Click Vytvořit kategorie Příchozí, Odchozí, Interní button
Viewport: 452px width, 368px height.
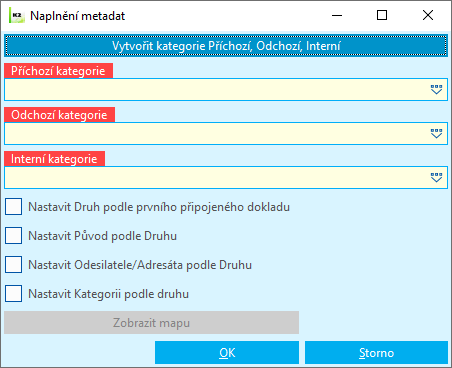pyautogui.click(x=226, y=45)
